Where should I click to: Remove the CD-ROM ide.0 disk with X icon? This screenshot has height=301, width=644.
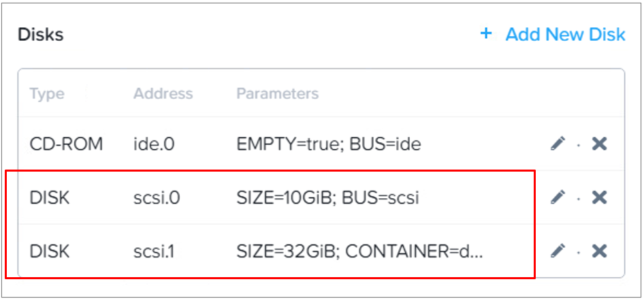599,144
